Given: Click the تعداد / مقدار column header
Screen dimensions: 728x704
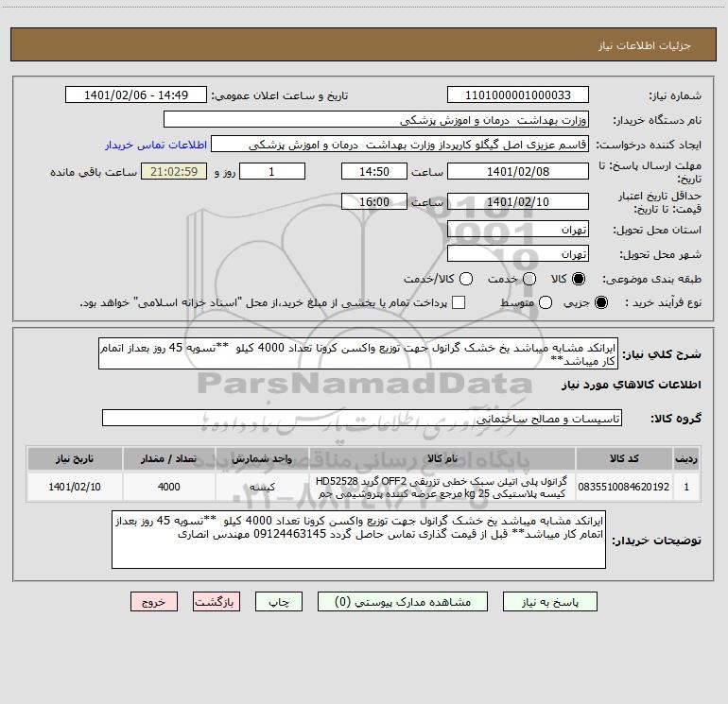Looking at the screenshot, I should pos(169,458).
